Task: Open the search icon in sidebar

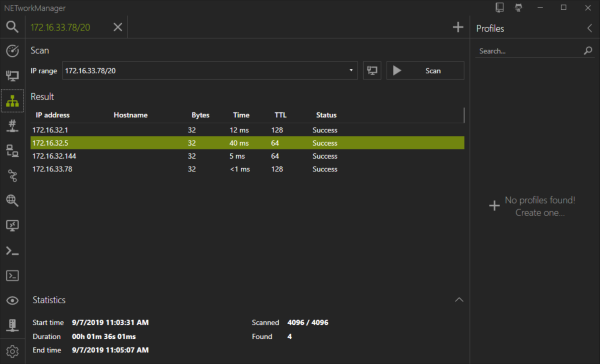Action: coord(12,26)
